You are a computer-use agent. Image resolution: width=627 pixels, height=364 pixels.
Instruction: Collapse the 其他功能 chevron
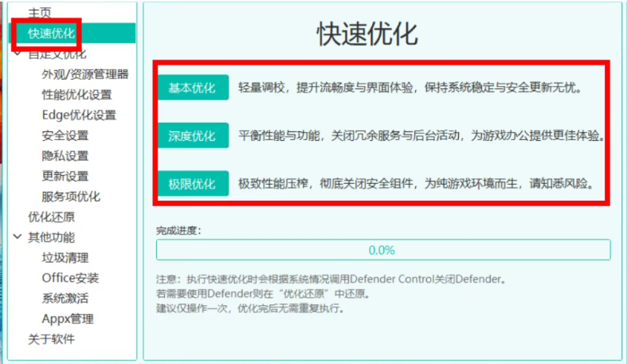[18, 237]
